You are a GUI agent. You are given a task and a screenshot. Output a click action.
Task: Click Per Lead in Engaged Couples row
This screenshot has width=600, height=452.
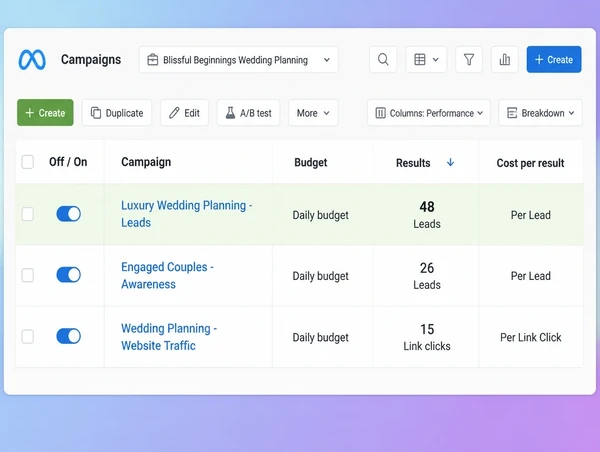pos(530,276)
